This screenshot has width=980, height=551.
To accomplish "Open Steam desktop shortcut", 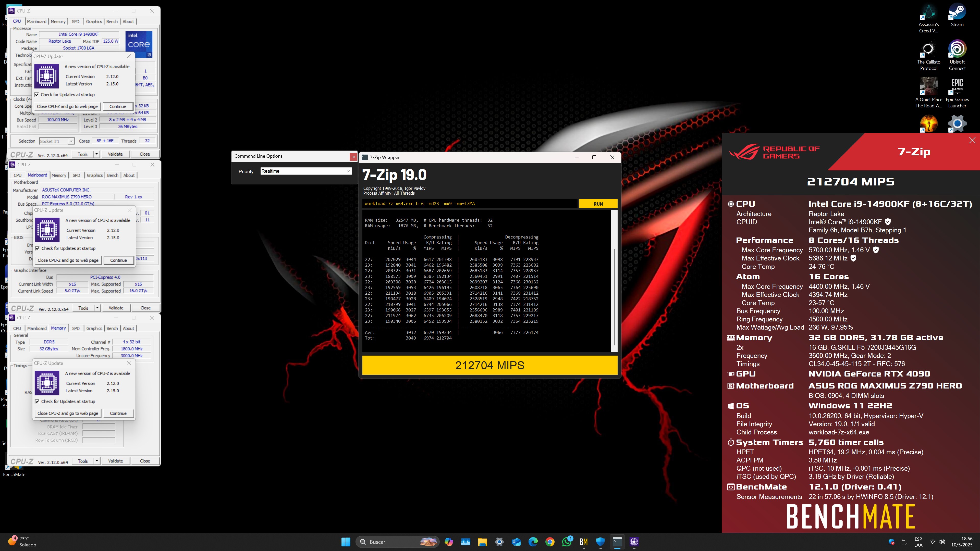I will coord(957,15).
